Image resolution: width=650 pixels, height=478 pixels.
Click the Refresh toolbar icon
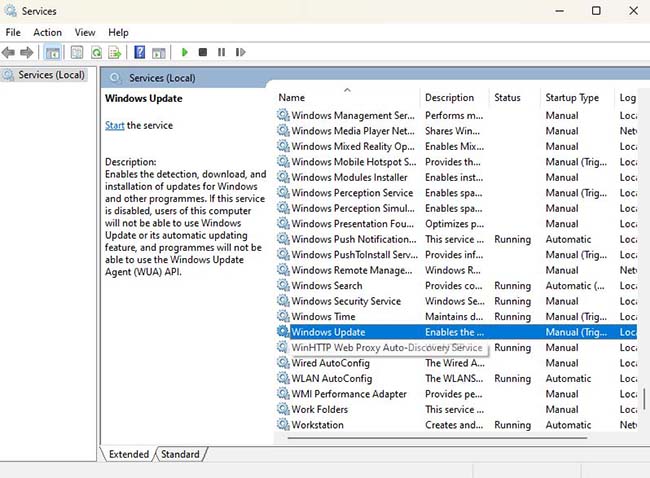click(x=96, y=52)
